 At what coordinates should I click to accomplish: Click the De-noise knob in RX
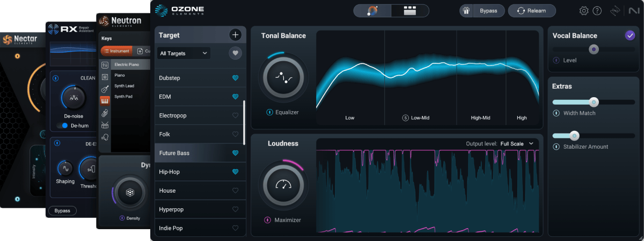pyautogui.click(x=74, y=98)
